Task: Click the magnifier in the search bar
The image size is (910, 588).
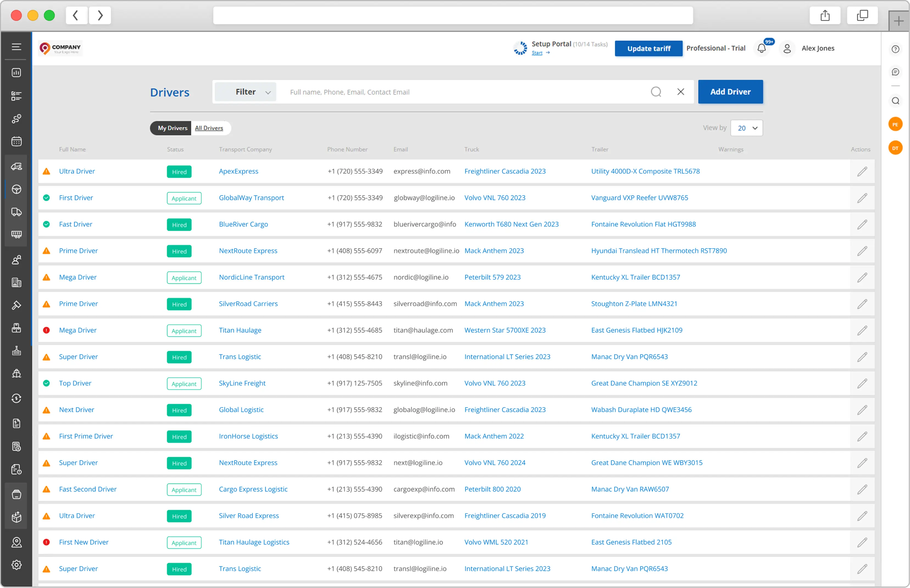Action: (x=656, y=92)
